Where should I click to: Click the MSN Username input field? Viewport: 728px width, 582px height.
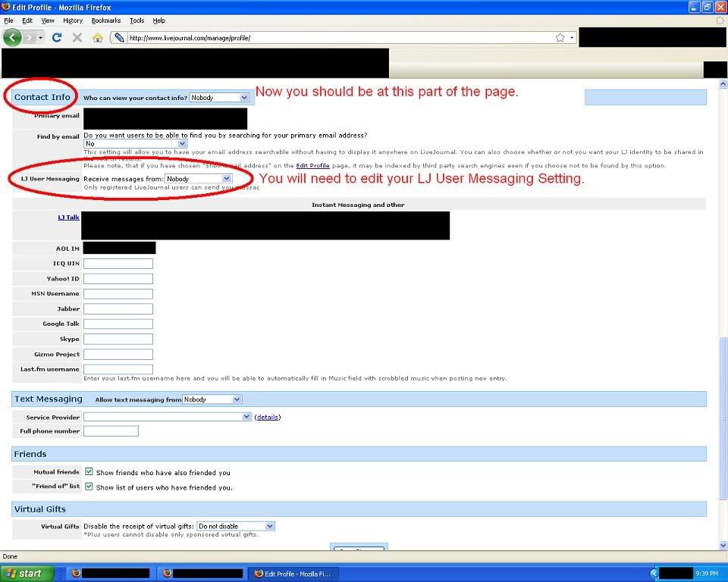[x=118, y=294]
